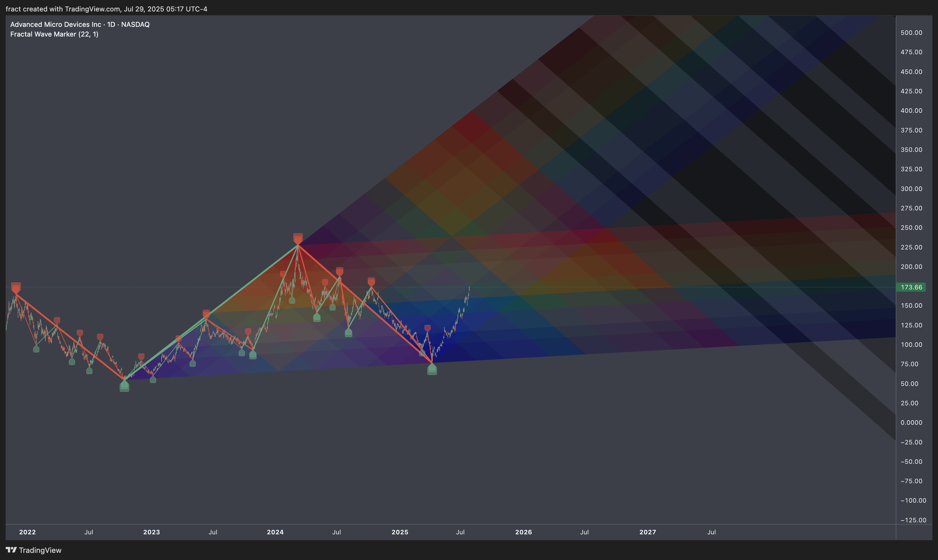Click the 75.00 price axis label
Screen dimensions: 938x560
pyautogui.click(x=909, y=364)
